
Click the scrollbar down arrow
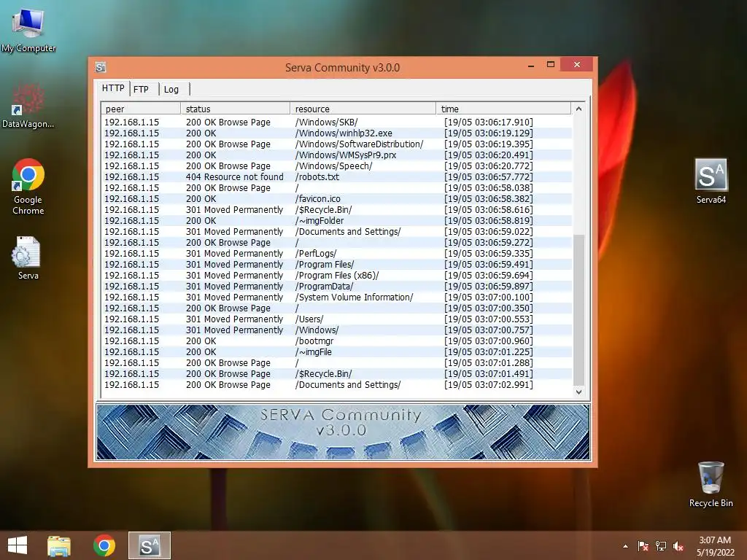coord(578,392)
